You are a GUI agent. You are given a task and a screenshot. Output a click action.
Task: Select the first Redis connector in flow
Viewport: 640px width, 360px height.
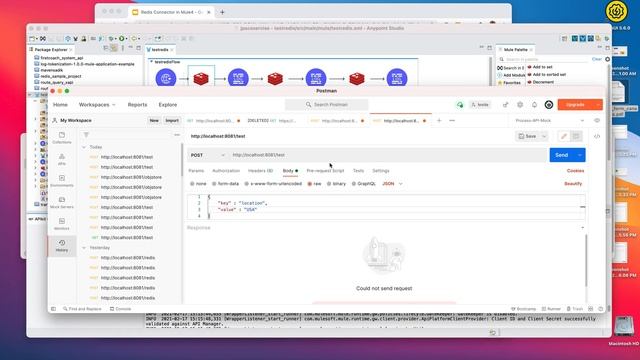[201, 78]
